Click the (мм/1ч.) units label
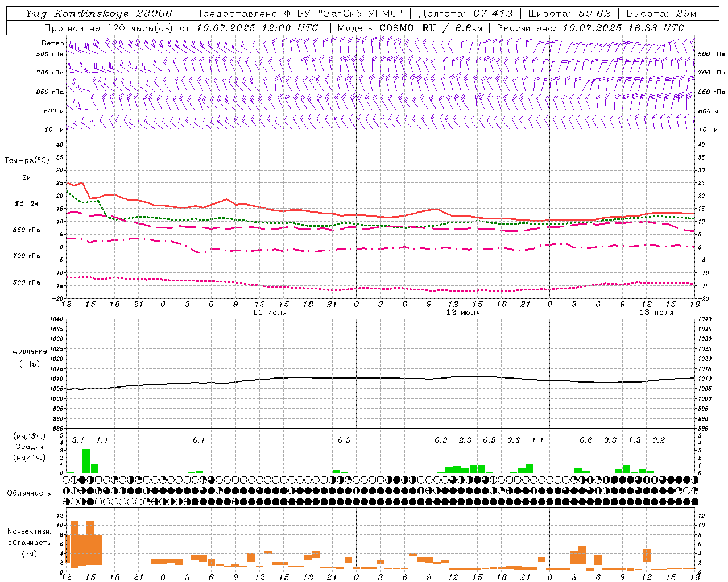Viewport: 728px width, 582px height. click(x=29, y=458)
